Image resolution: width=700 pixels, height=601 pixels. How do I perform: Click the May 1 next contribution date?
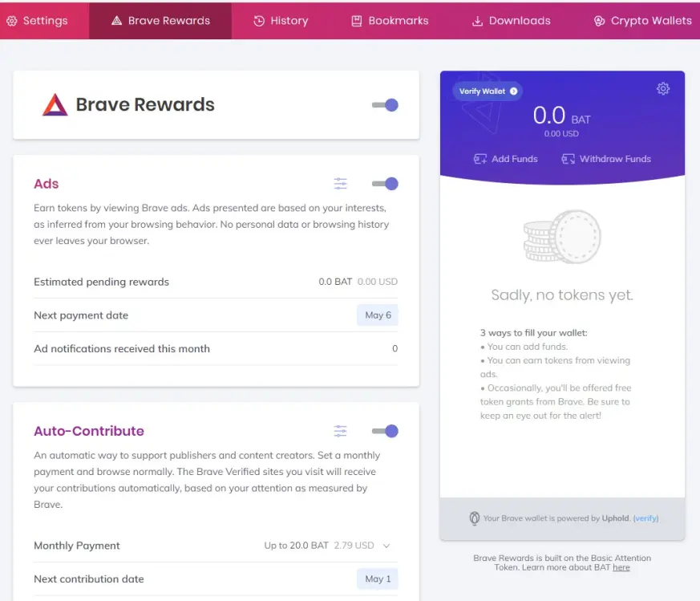(378, 579)
